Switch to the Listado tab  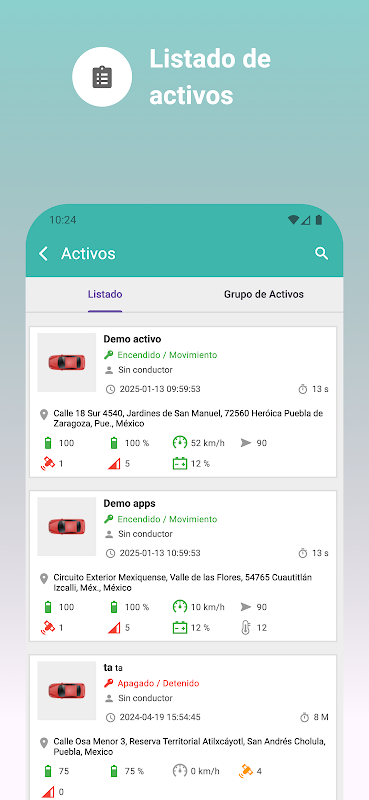click(x=105, y=294)
